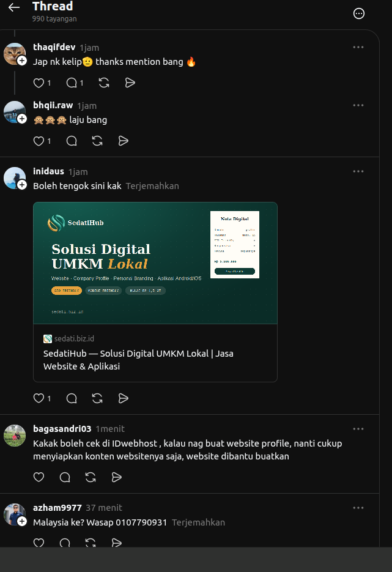This screenshot has width=392, height=572.
Task: Open the SedatiHub link preview image
Action: pos(155,263)
